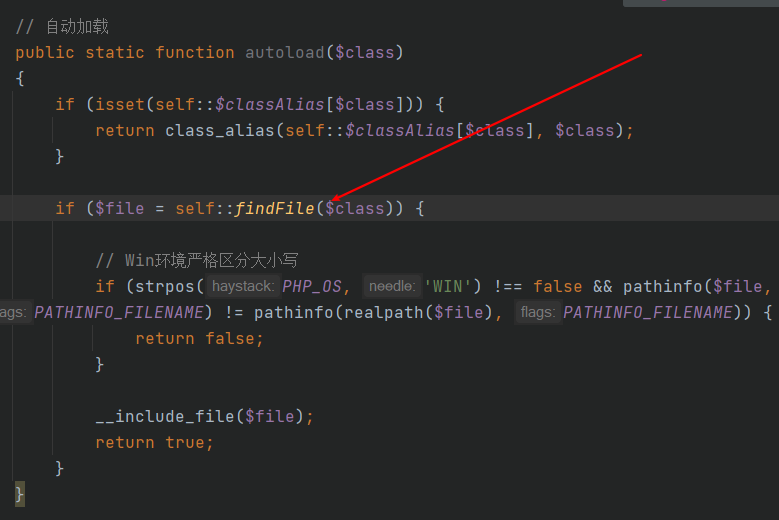Click the opening brace below autoload signature

click(20, 78)
